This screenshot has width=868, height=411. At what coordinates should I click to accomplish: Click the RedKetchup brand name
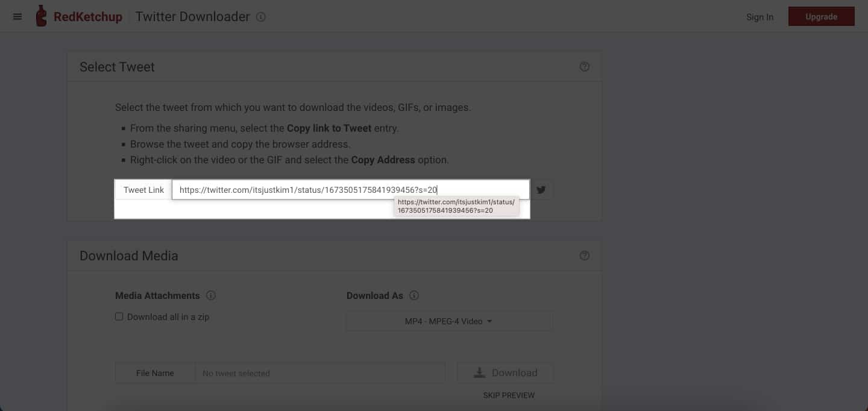pos(88,17)
